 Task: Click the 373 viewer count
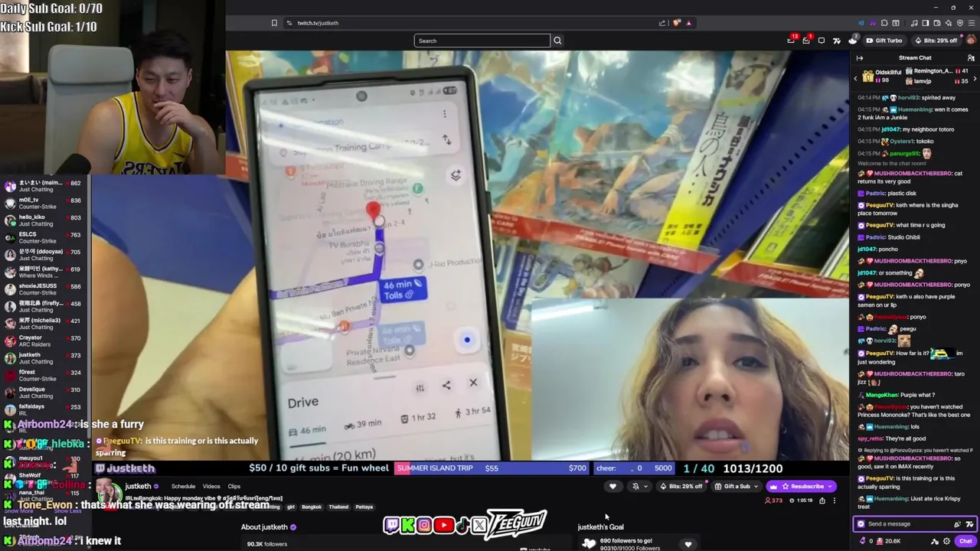point(774,500)
